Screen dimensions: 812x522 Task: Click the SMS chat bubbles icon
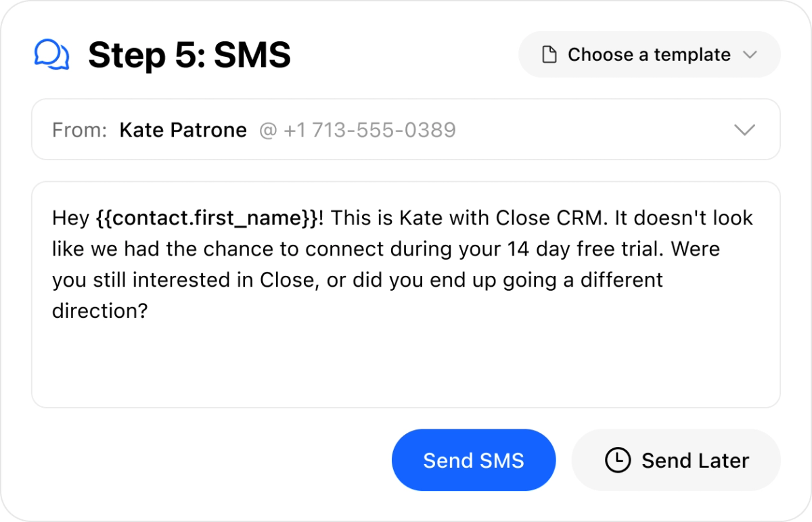(x=51, y=55)
